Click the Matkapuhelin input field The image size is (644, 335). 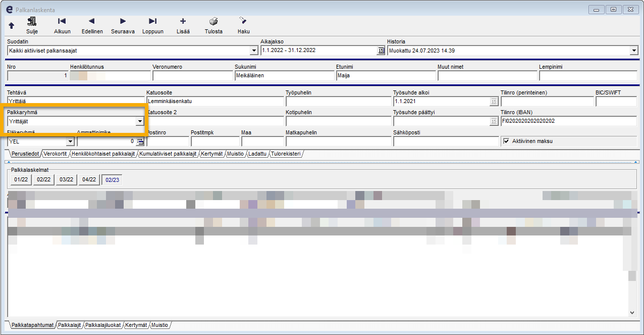pyautogui.click(x=338, y=141)
